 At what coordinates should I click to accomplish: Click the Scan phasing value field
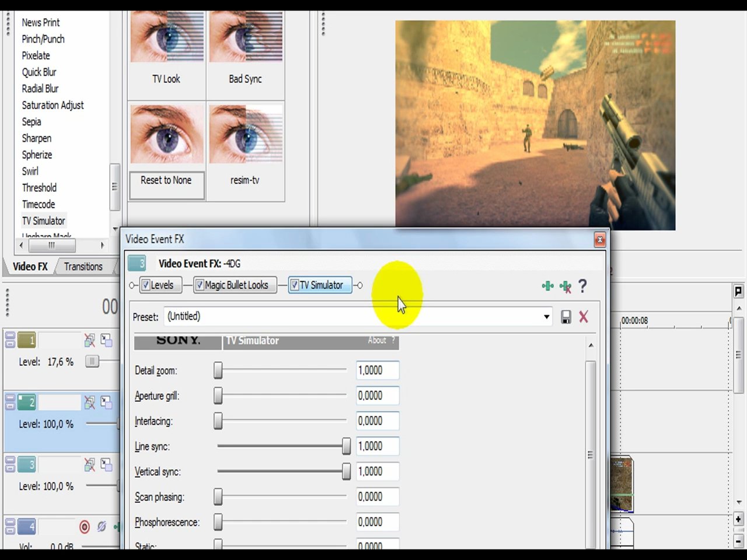[378, 497]
